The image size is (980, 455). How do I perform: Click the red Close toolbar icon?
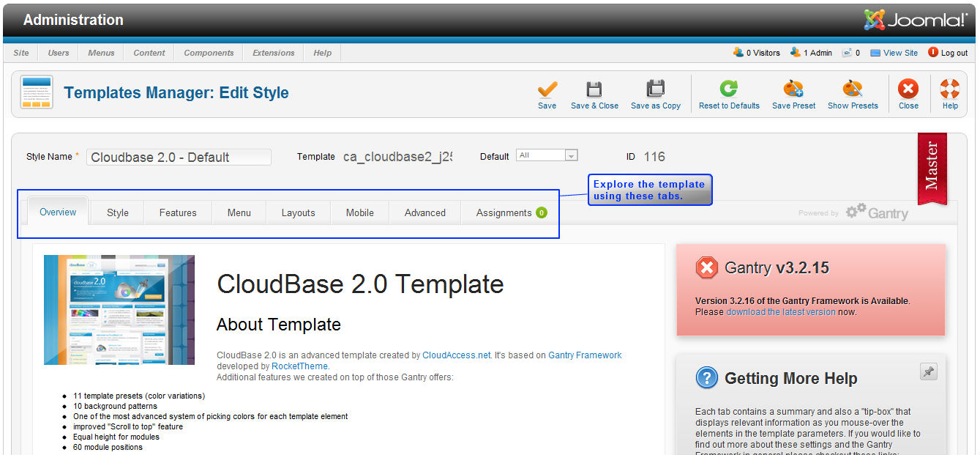[908, 89]
